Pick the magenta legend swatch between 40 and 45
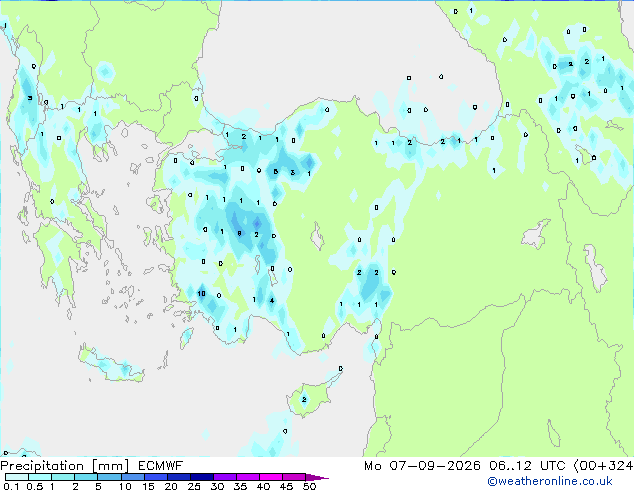Screen dimensions: 634x490 (271, 477)
